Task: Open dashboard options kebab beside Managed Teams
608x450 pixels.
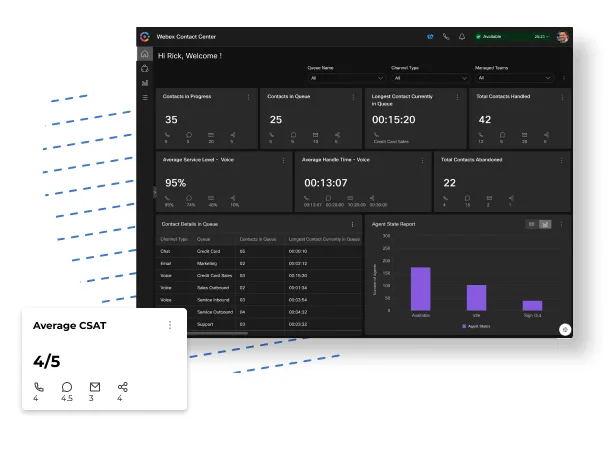Action: click(564, 78)
